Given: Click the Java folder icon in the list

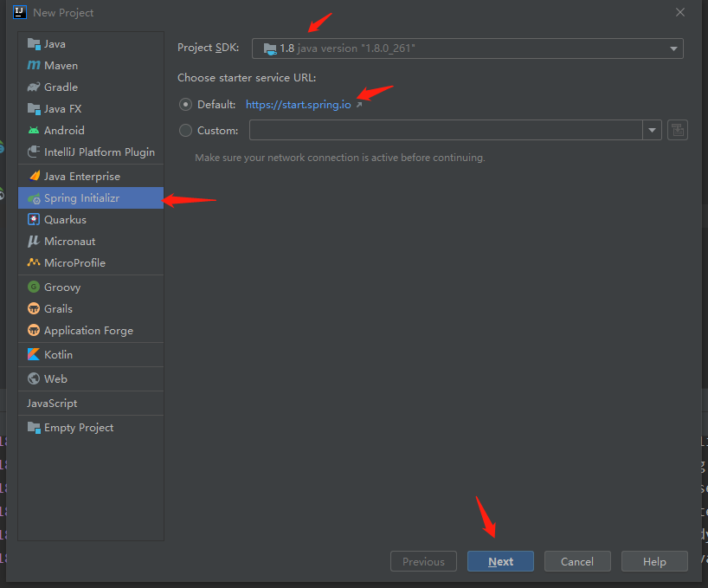Looking at the screenshot, I should click(34, 44).
